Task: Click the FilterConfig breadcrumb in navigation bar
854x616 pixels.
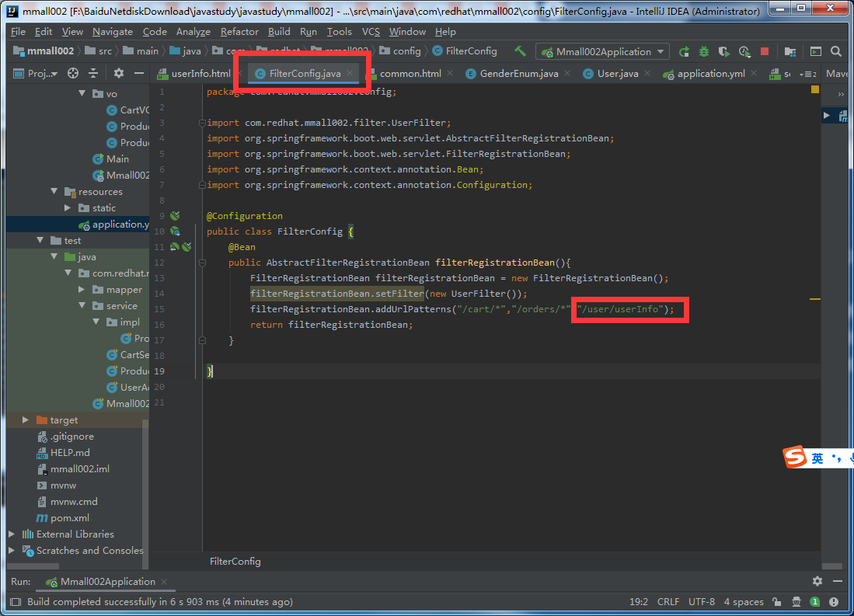Action: click(x=465, y=51)
